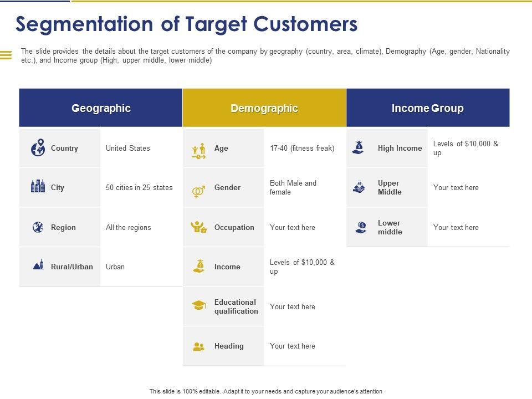This screenshot has height=399, width=532.
Task: Click the High Income money bag icon
Action: point(359,147)
